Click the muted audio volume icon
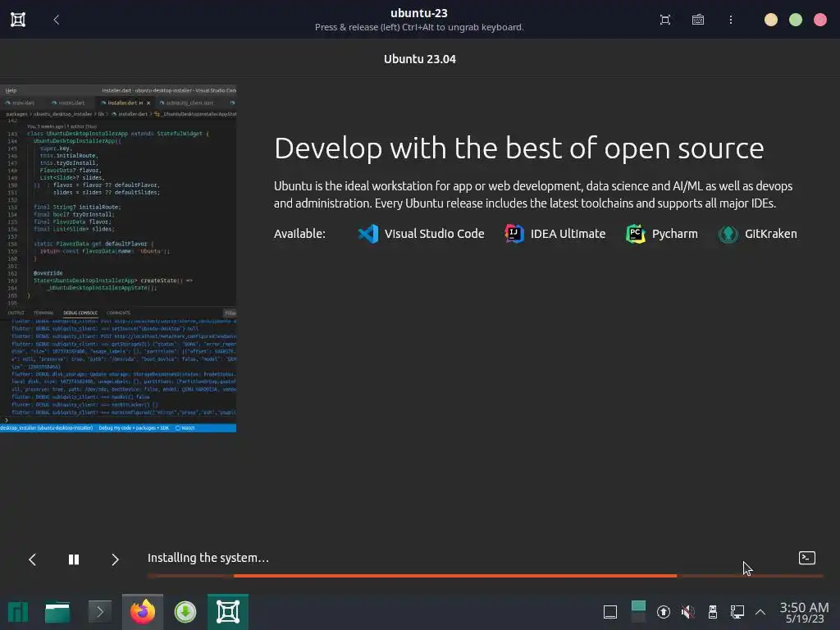 click(688, 612)
